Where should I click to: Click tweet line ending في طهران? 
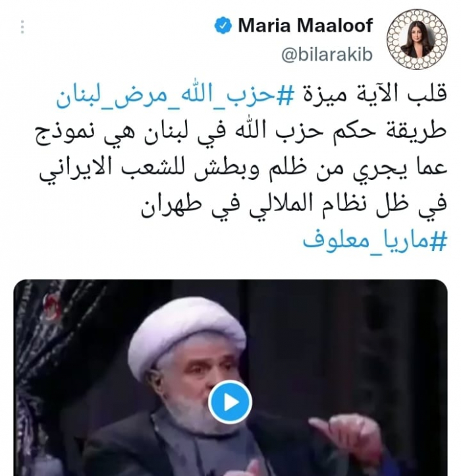(294, 206)
